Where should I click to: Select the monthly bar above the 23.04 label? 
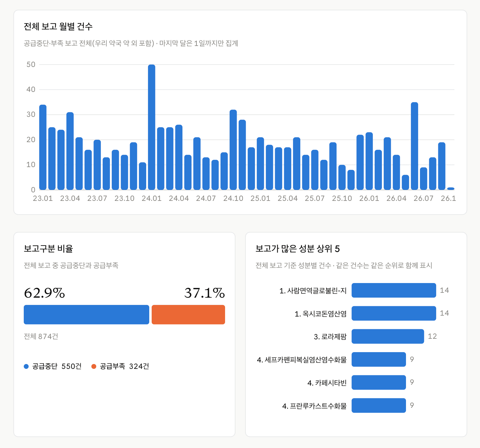pyautogui.click(x=70, y=151)
